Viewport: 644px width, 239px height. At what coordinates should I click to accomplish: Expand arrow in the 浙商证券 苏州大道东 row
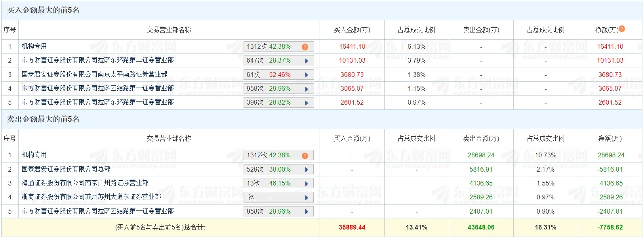click(x=307, y=197)
